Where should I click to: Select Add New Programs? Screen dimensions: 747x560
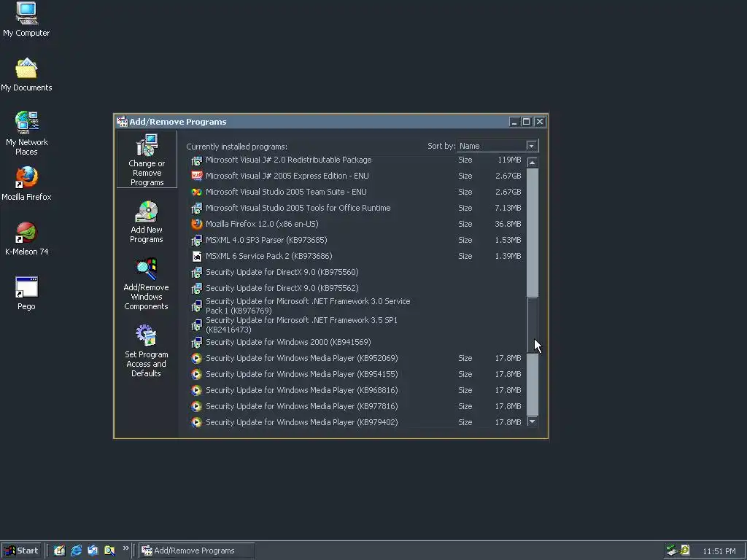pyautogui.click(x=147, y=222)
